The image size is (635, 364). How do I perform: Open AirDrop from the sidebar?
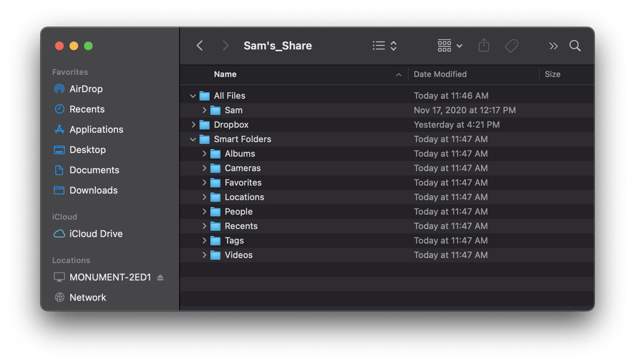[x=85, y=89]
